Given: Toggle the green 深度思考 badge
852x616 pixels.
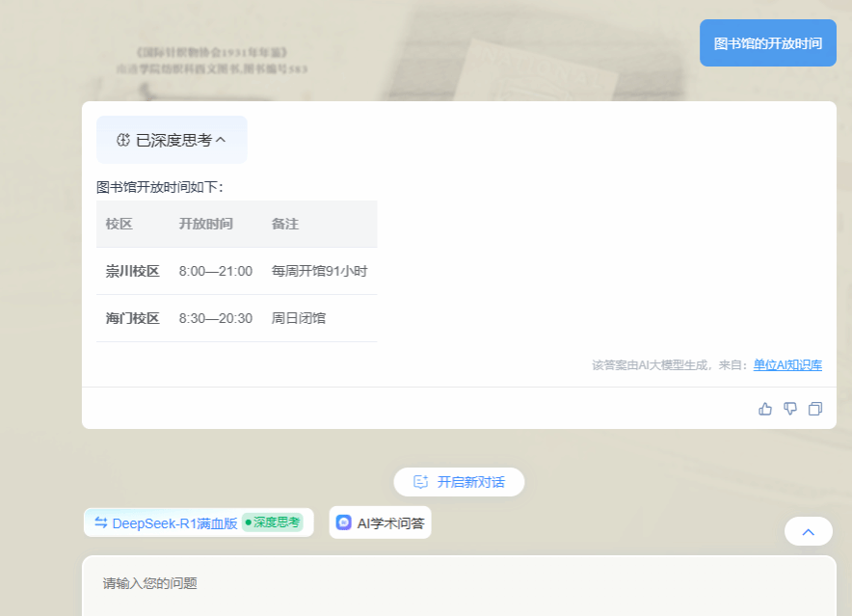Looking at the screenshot, I should pos(273,522).
